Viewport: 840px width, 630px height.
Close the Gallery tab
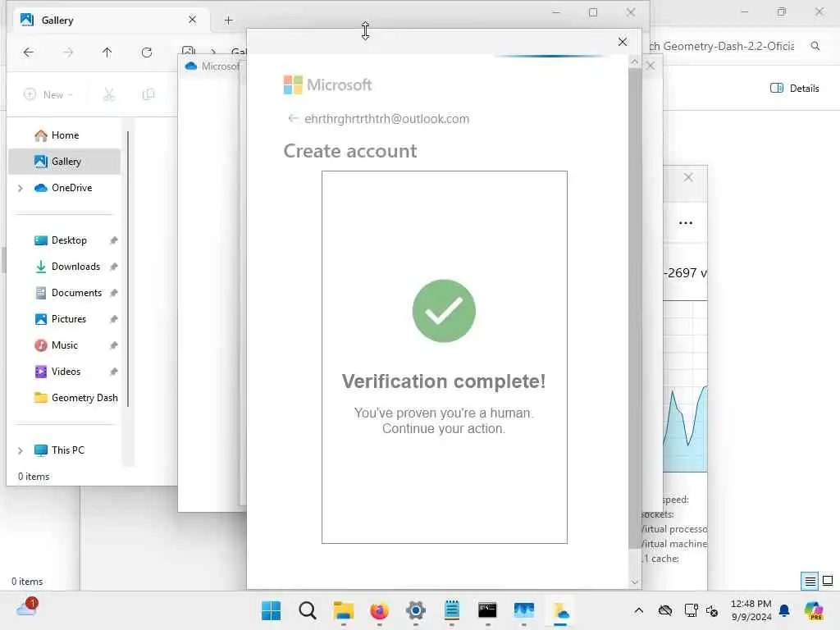tap(192, 20)
